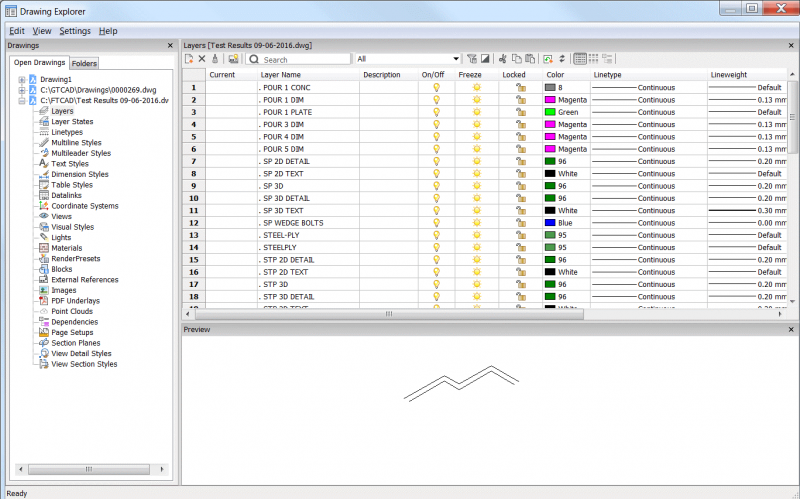Toggle On/Off bulb for POUR 1 CONC
The height and width of the screenshot is (499, 800).
[436, 88]
